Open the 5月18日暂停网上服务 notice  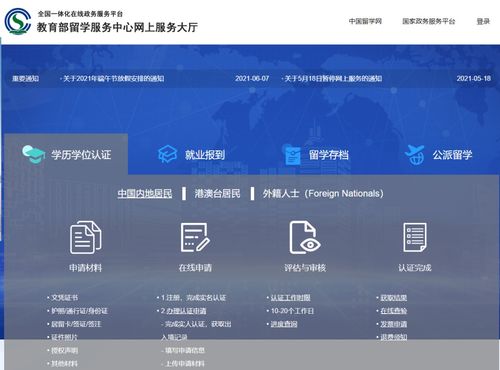pyautogui.click(x=332, y=79)
